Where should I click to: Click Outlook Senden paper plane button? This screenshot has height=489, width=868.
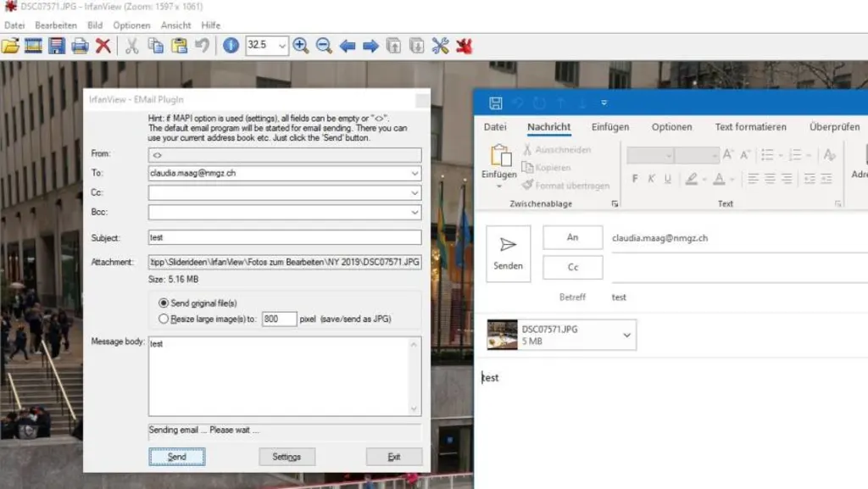(508, 253)
